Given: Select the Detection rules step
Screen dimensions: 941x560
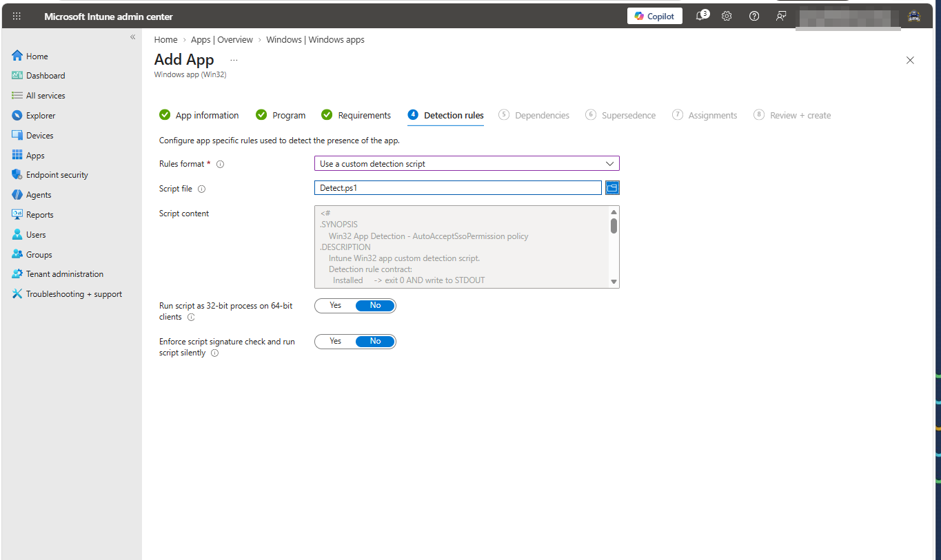Looking at the screenshot, I should pyautogui.click(x=446, y=115).
